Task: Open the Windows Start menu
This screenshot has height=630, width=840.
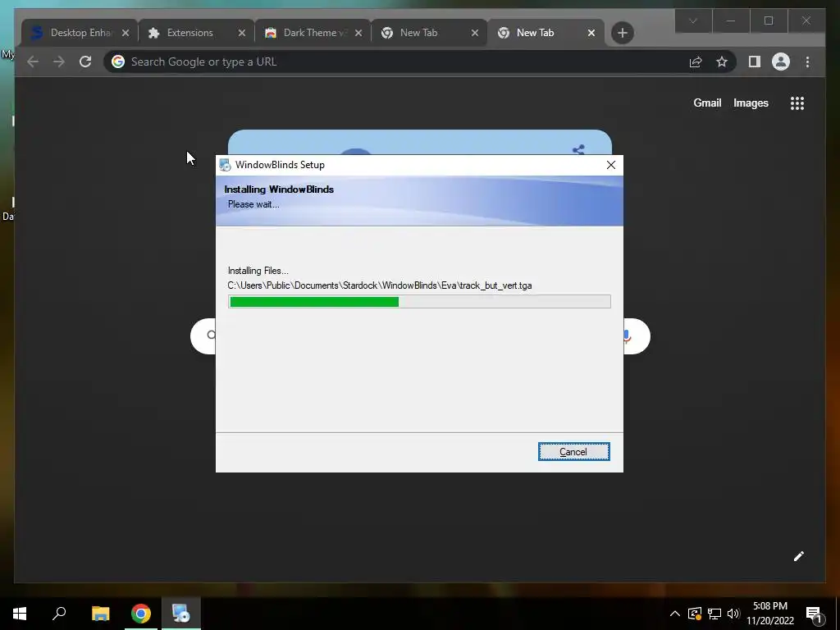Action: pos(20,614)
